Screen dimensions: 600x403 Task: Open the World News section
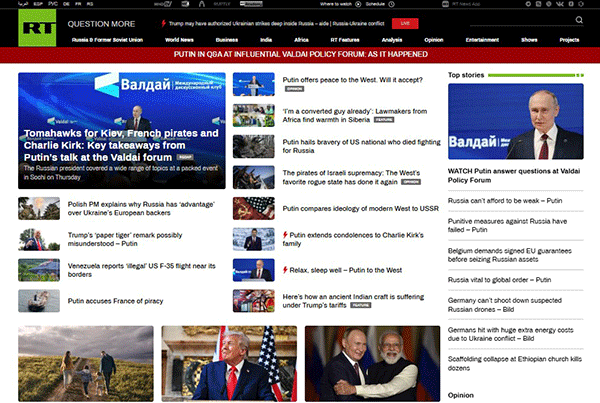point(180,40)
